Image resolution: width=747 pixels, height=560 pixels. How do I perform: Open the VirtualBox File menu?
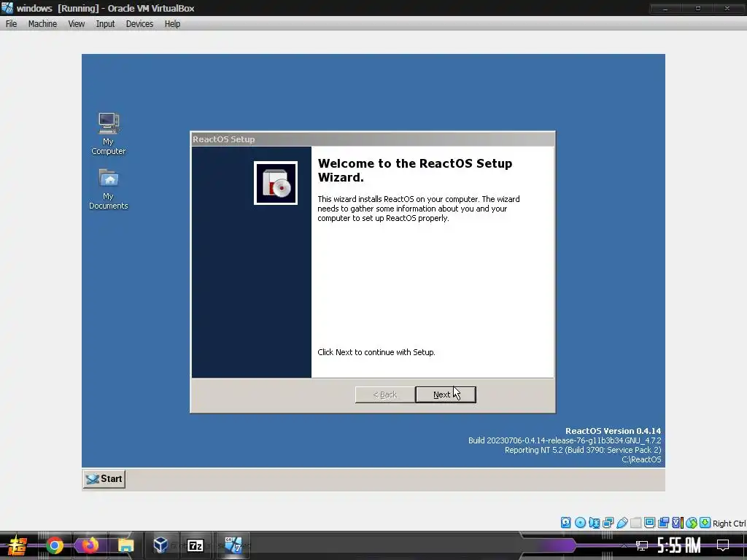tap(12, 24)
